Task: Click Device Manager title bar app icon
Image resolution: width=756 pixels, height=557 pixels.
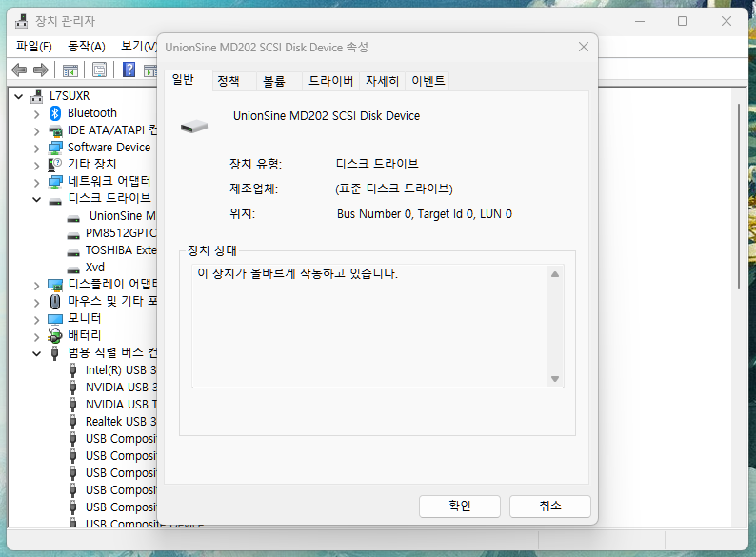Action: [x=22, y=21]
